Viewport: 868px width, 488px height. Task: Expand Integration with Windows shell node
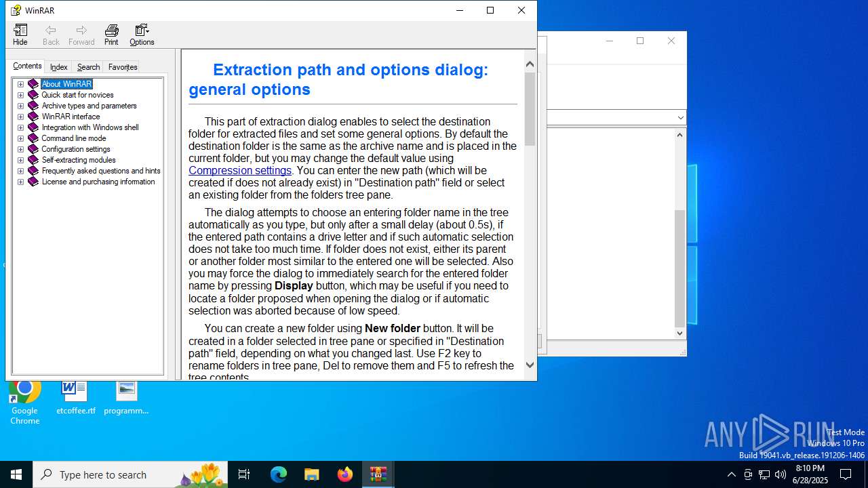pos(20,127)
